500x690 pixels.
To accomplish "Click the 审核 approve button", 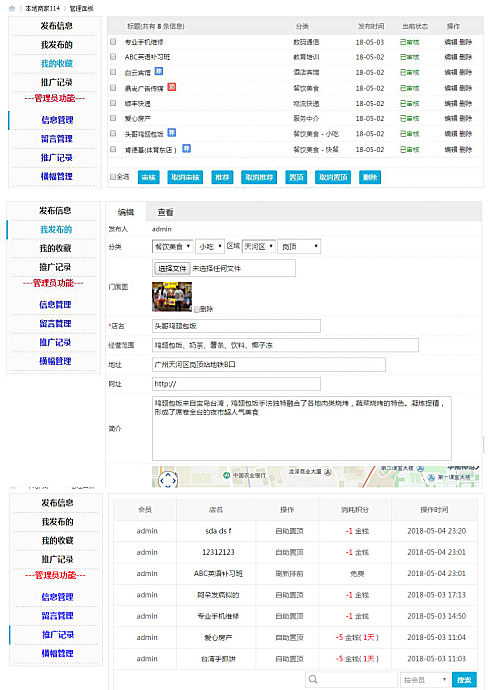I will pyautogui.click(x=148, y=177).
